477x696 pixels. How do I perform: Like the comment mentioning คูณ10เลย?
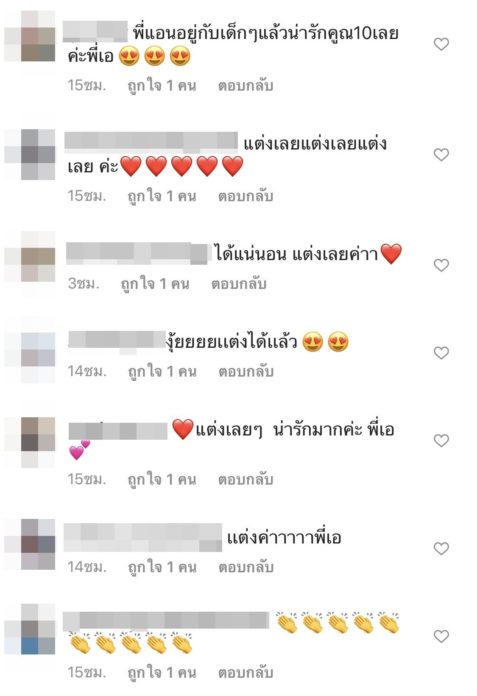click(x=441, y=44)
